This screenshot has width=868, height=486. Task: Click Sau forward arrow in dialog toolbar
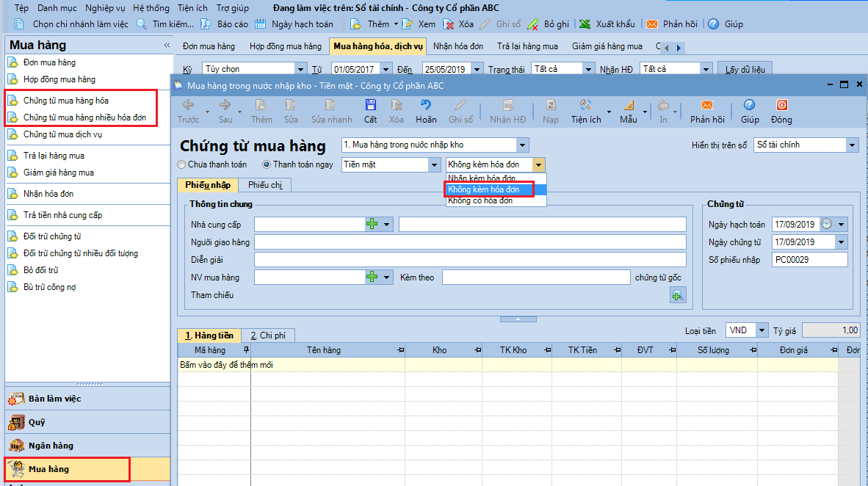coord(225,105)
